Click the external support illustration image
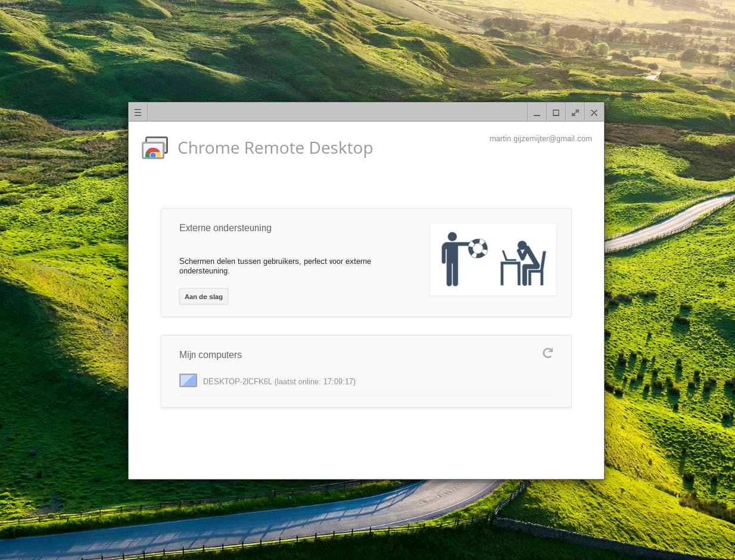Image resolution: width=735 pixels, height=560 pixels. (493, 259)
